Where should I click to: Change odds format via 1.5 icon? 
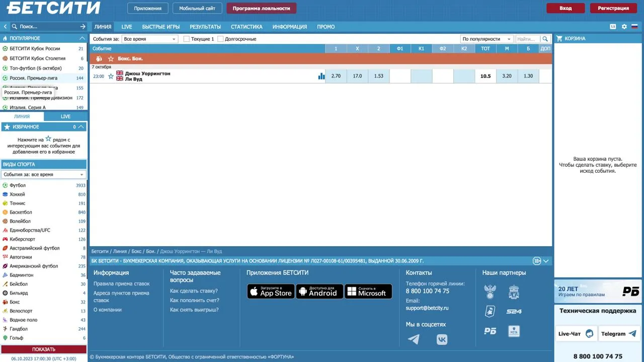[613, 27]
